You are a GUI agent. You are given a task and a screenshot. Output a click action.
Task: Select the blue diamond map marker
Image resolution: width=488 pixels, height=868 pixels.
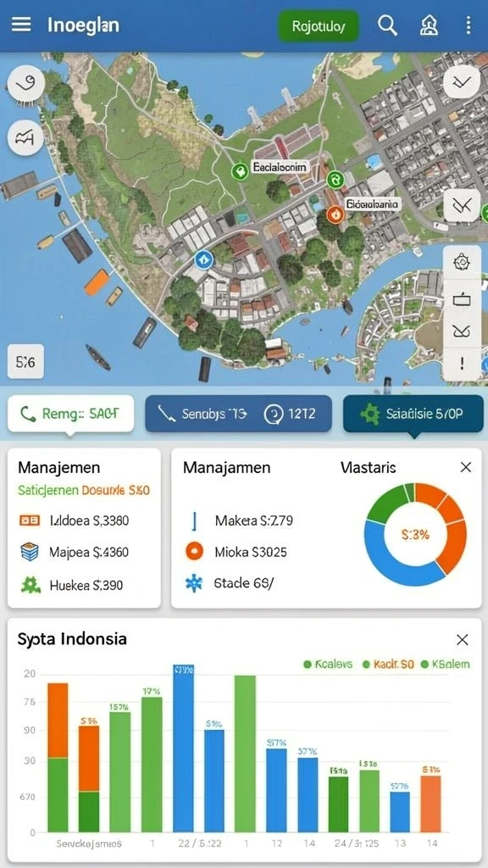pyautogui.click(x=203, y=259)
